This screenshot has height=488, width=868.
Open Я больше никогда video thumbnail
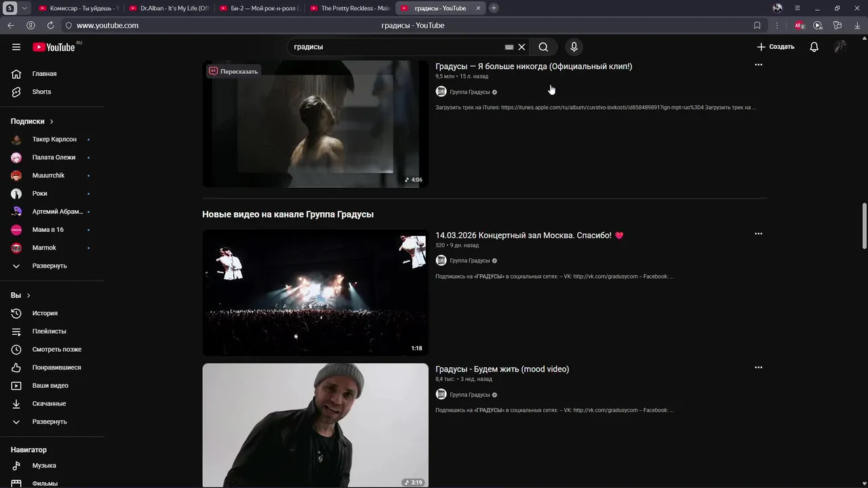coord(315,124)
